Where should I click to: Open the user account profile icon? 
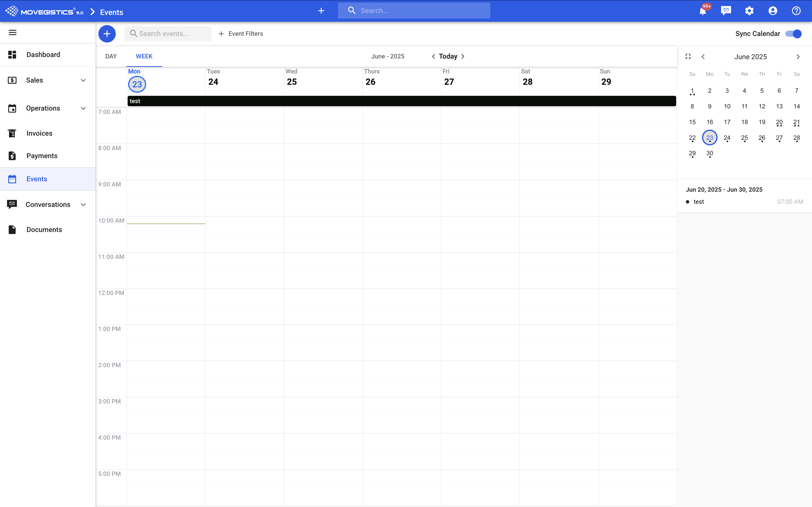tap(773, 11)
